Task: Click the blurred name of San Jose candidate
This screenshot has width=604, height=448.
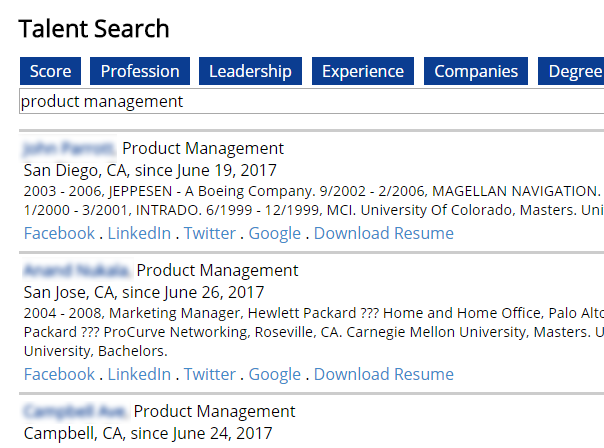Action: point(75,270)
